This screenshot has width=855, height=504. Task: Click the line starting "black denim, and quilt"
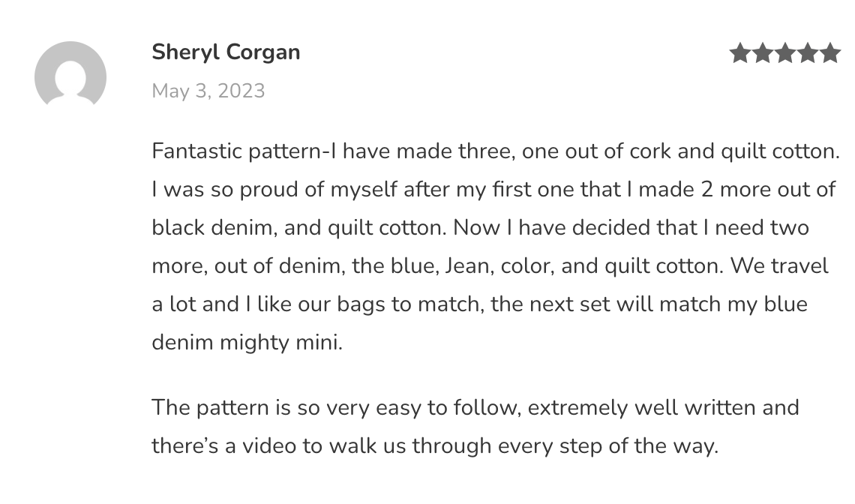tap(480, 227)
